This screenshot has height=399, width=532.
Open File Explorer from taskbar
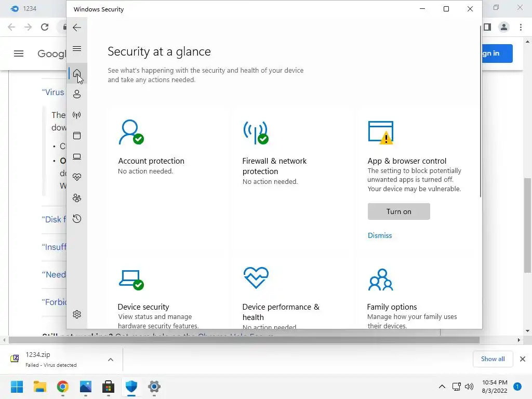tap(39, 387)
